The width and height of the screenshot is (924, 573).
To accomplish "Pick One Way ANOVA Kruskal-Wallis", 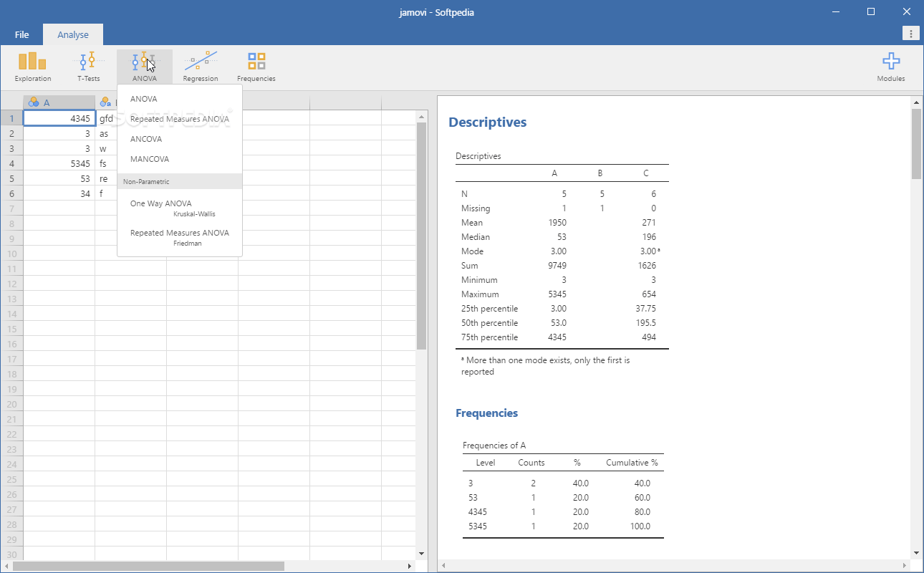I will coord(180,208).
